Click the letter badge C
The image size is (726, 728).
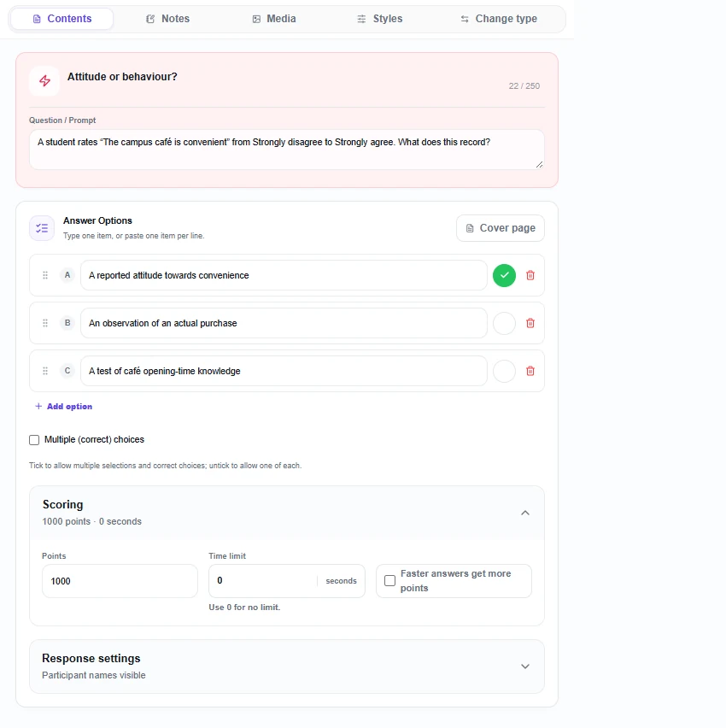[x=67, y=371]
